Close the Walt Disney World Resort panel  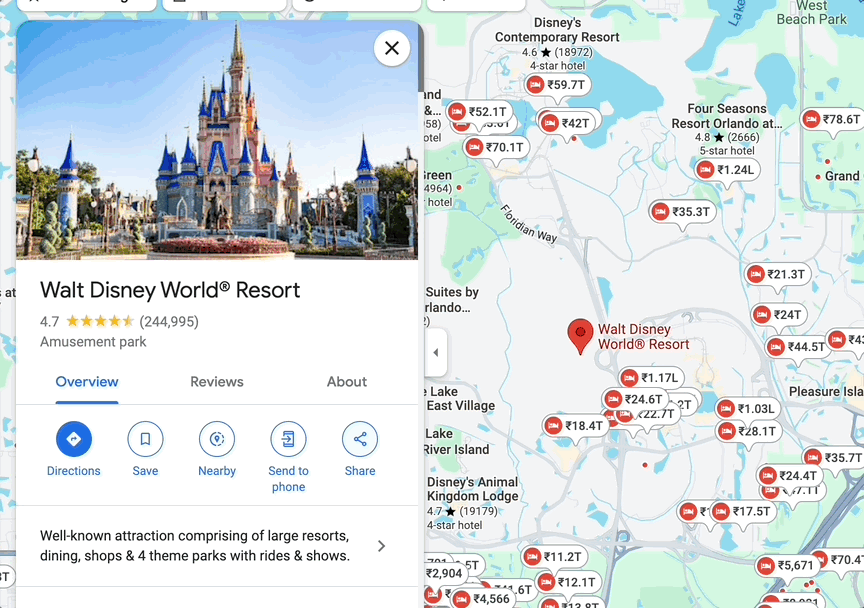click(x=392, y=48)
